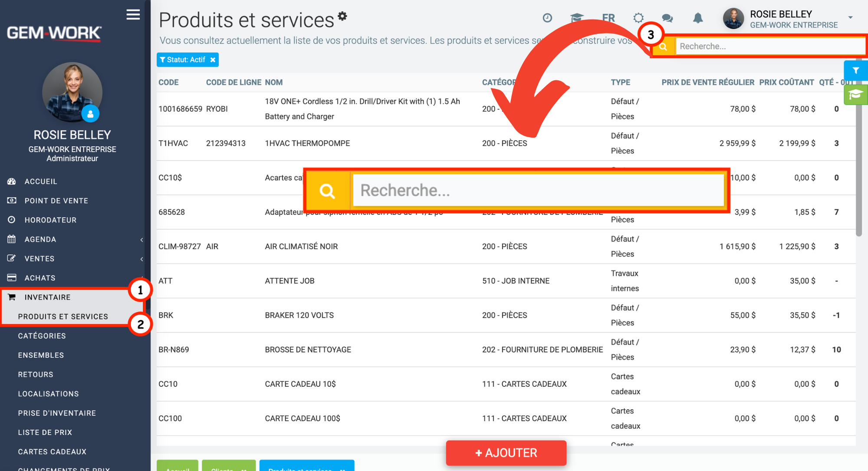
Task: Open the hamburger menu icon
Action: point(133,15)
